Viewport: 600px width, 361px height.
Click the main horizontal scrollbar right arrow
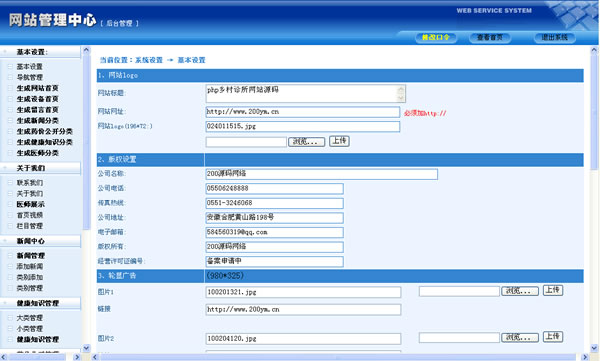pyautogui.click(x=585, y=357)
